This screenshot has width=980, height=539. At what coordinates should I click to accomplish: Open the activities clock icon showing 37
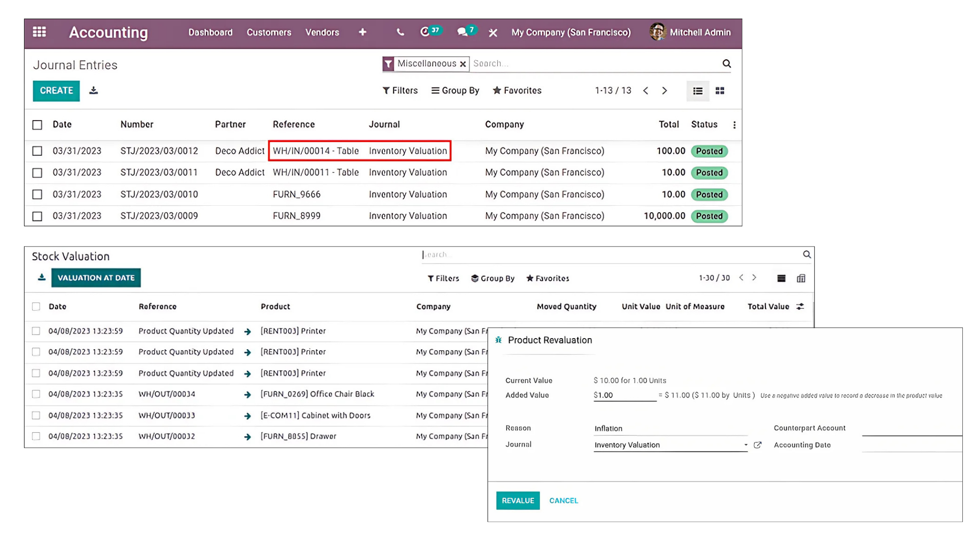[425, 32]
